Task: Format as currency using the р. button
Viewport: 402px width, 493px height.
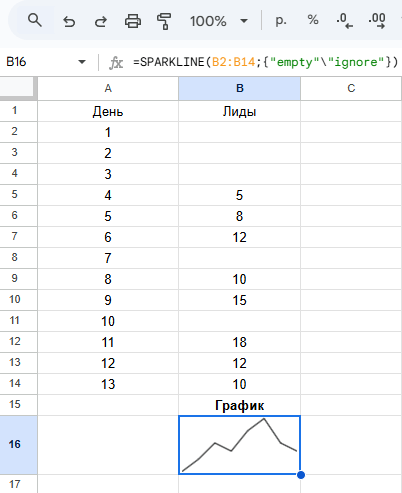Action: click(x=281, y=21)
